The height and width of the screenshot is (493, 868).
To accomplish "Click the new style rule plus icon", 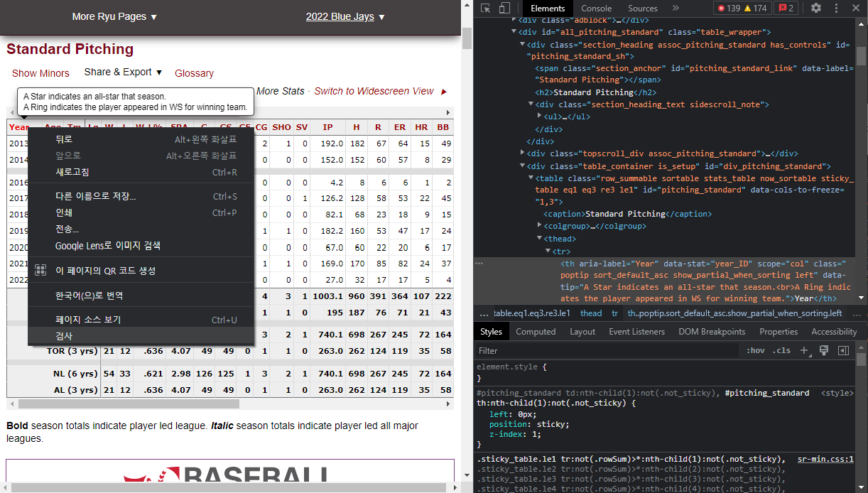I will point(805,351).
